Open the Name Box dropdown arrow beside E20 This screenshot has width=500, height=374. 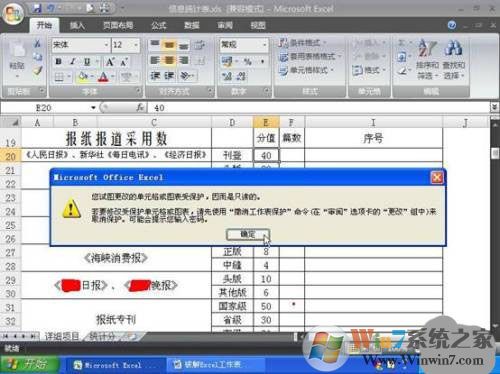pyautogui.click(x=93, y=108)
